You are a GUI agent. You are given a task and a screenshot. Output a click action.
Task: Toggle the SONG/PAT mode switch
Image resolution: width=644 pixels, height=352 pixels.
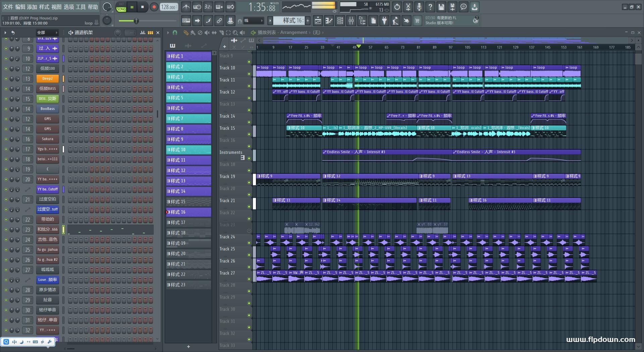click(121, 7)
